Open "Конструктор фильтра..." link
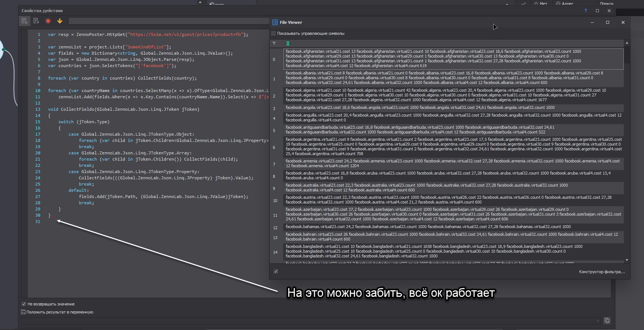Viewport: 644px width, 330px height. [601, 272]
